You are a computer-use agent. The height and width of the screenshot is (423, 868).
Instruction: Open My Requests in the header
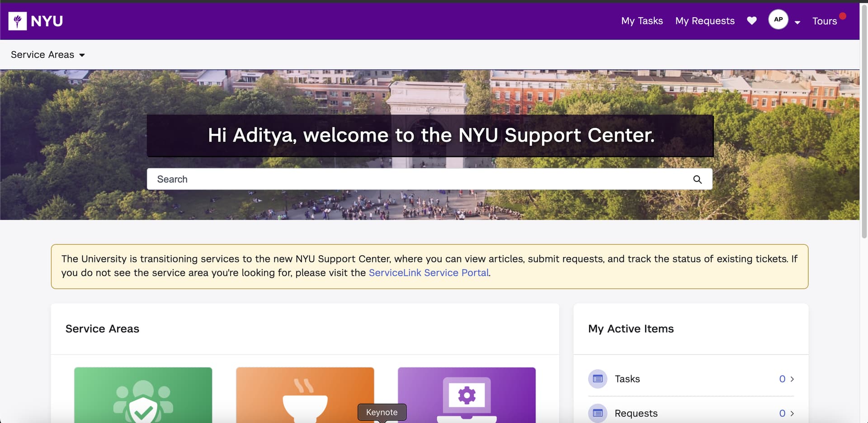point(705,21)
